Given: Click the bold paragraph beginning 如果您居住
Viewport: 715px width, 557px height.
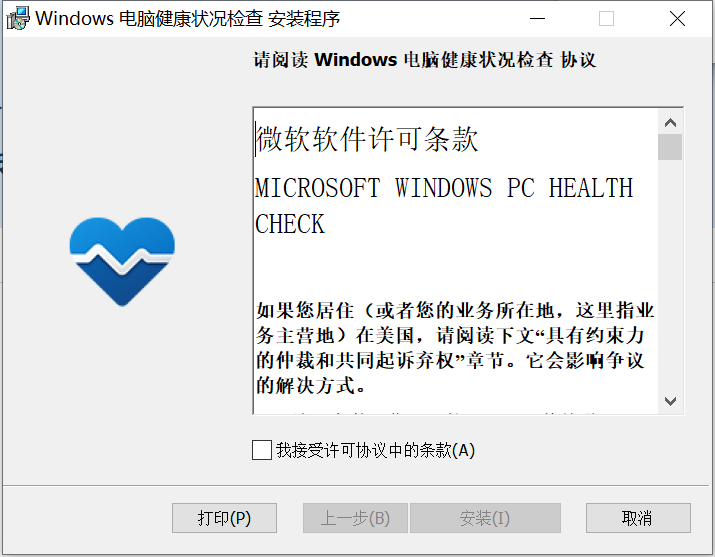Looking at the screenshot, I should pyautogui.click(x=455, y=348).
